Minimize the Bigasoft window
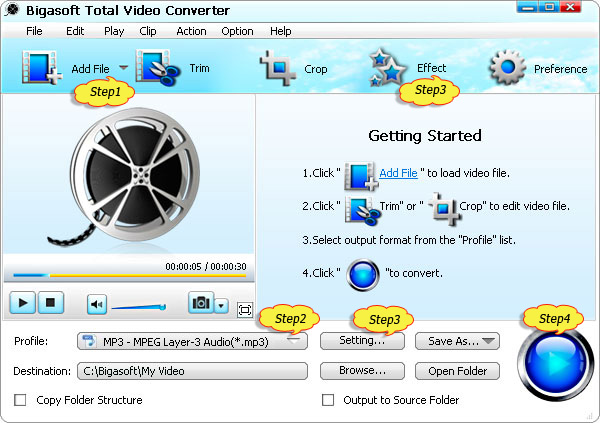The image size is (600, 423). tap(527, 7)
